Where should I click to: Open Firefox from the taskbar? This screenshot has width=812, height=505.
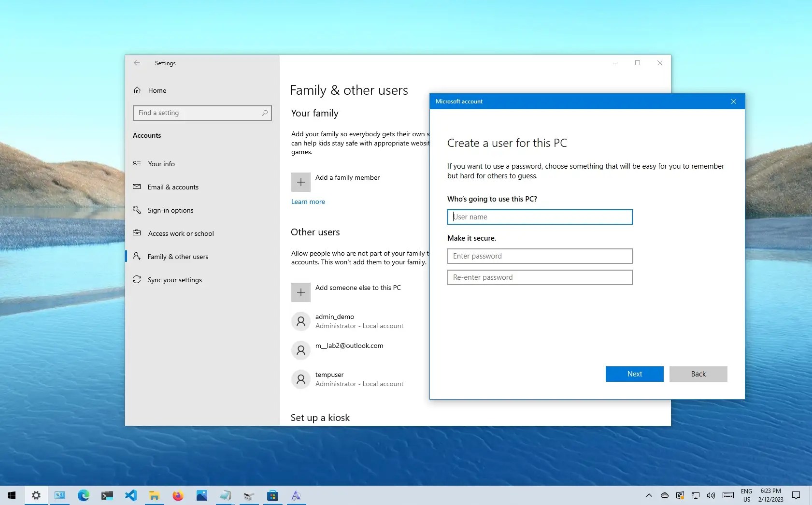pos(178,495)
